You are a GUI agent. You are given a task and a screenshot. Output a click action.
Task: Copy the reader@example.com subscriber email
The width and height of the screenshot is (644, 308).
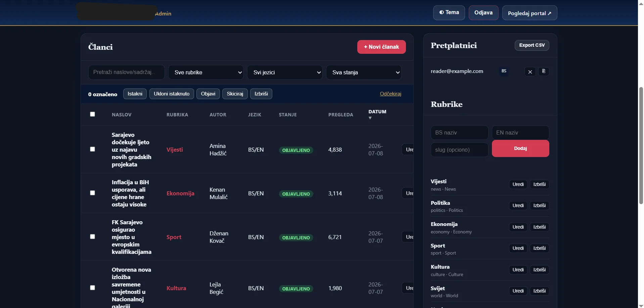(x=544, y=72)
